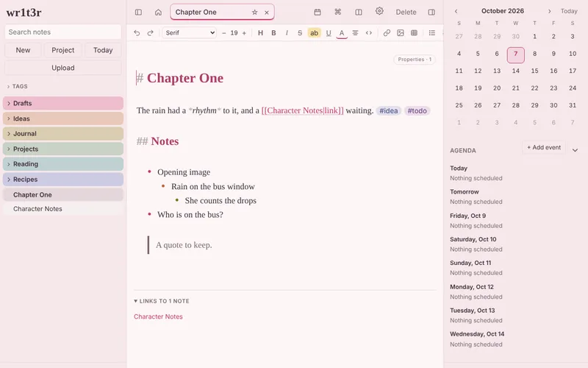The width and height of the screenshot is (588, 368).
Task: Expand the Ideas folder
Action: pyautogui.click(x=63, y=118)
